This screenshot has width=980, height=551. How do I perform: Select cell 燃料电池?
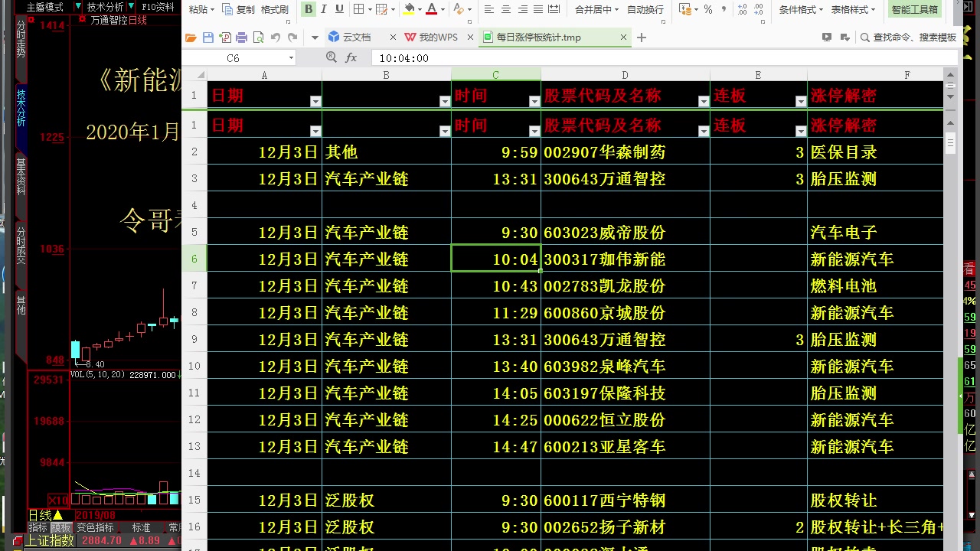(875, 285)
